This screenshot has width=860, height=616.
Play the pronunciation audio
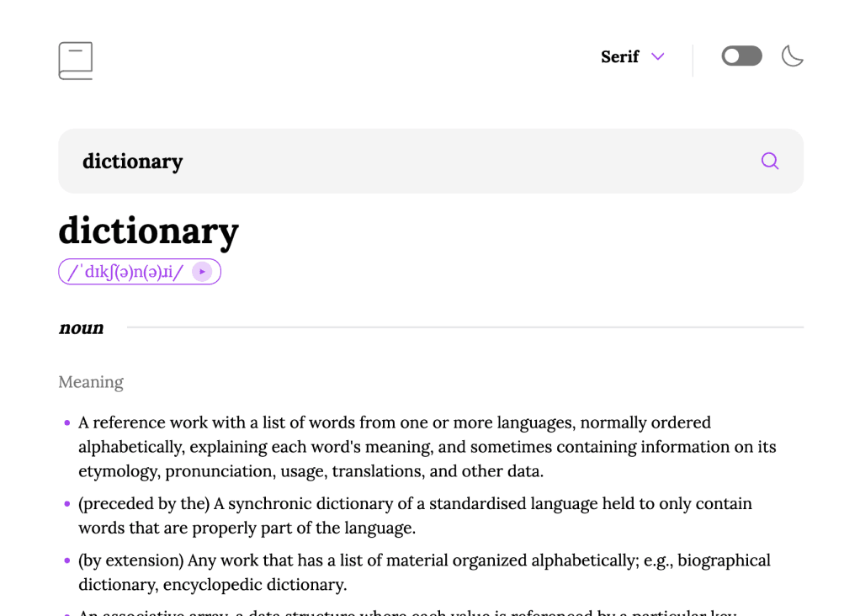tap(202, 272)
